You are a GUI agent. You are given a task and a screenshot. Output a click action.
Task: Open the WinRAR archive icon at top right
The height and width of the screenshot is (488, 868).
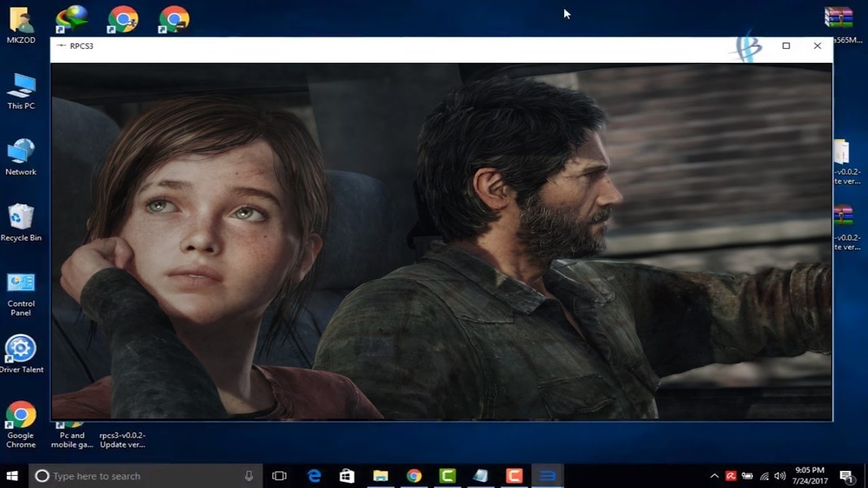pyautogui.click(x=839, y=17)
